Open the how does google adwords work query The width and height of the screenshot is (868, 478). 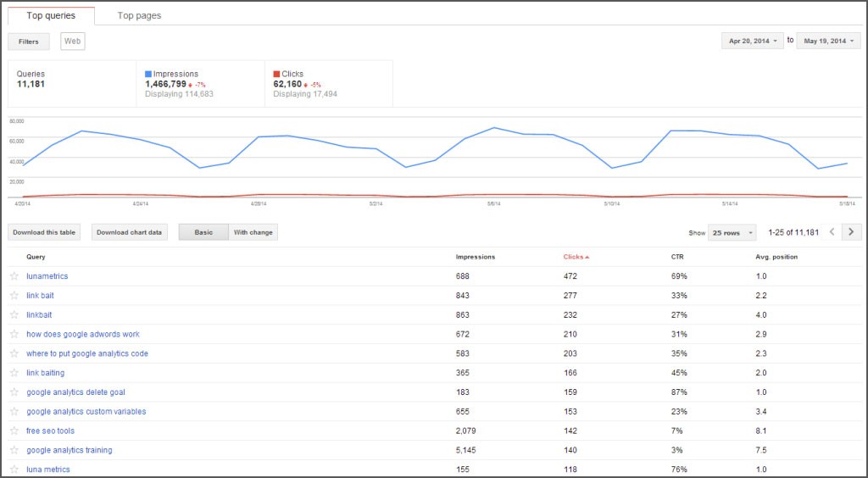point(83,335)
